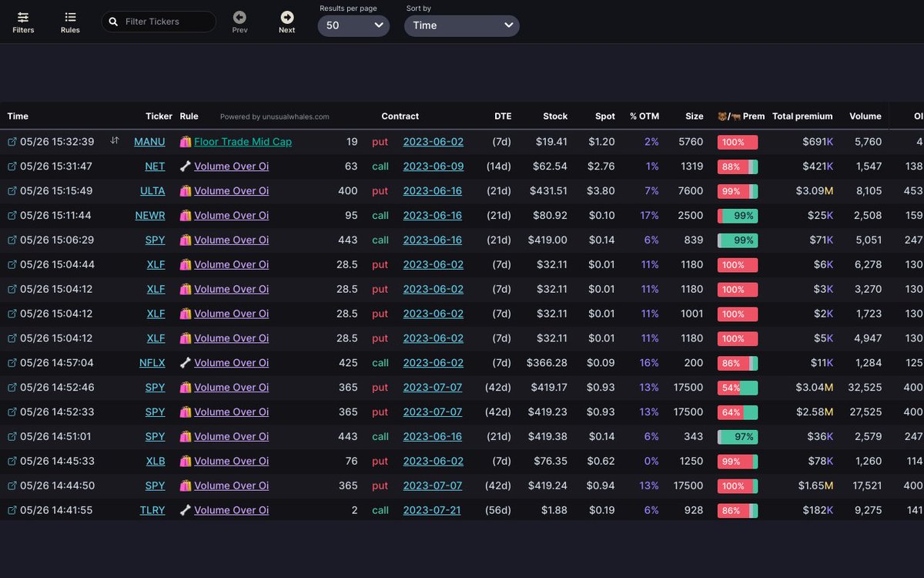Go to the next page using the Next icon
The width and height of the screenshot is (924, 578).
point(286,18)
